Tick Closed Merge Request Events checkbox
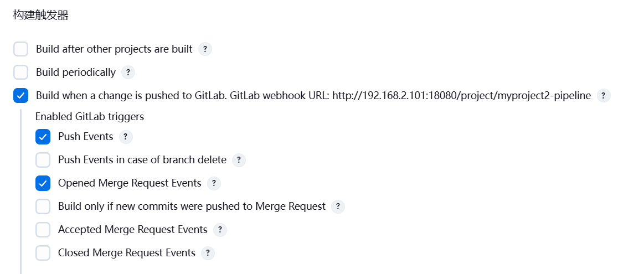 (x=43, y=252)
